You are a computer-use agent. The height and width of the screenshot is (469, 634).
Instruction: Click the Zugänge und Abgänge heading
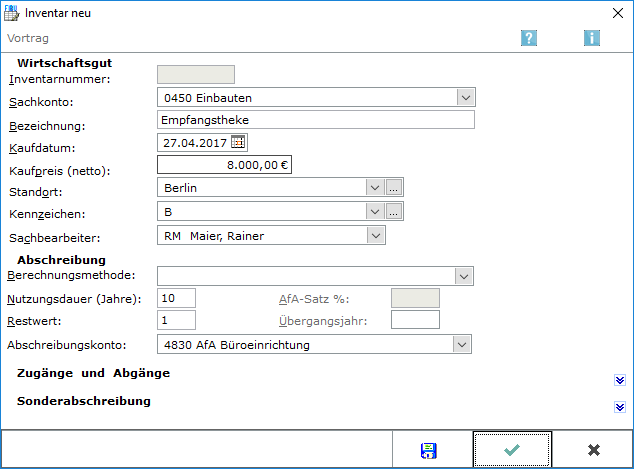93,373
